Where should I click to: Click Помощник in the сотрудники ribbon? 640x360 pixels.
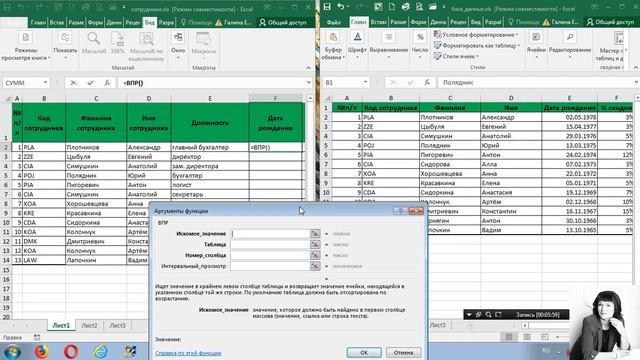click(x=196, y=22)
